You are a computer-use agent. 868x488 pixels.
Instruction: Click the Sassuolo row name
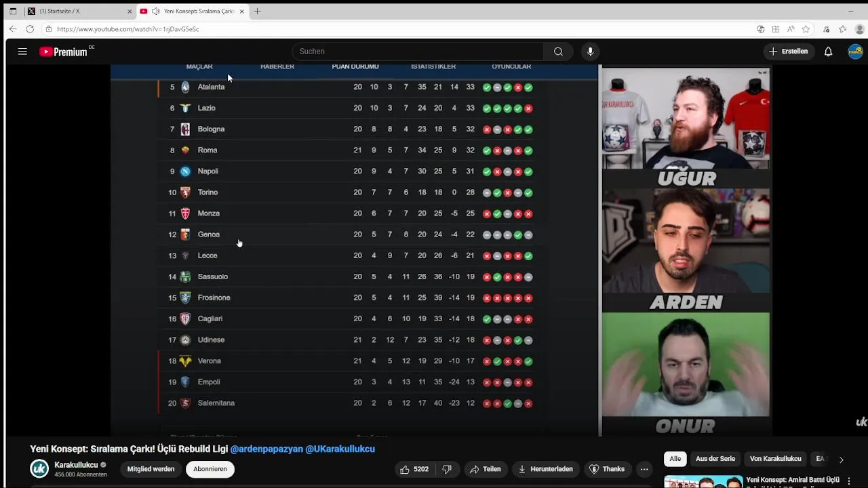213,277
